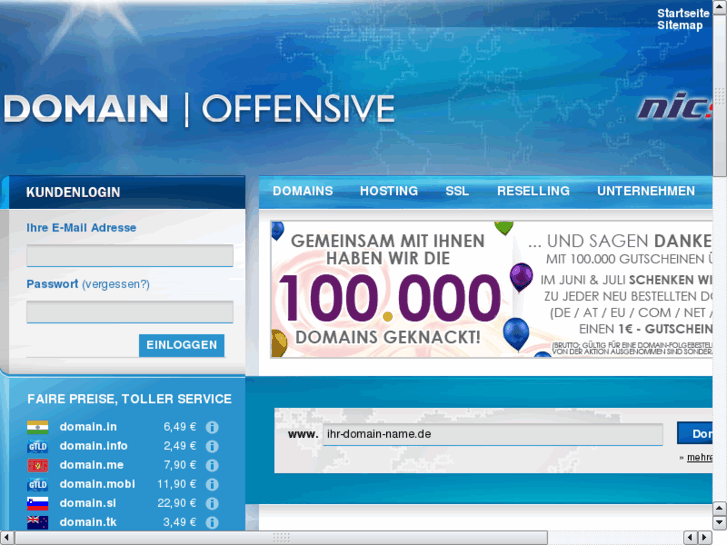
Task: Open the HOSTING menu
Action: tap(389, 191)
